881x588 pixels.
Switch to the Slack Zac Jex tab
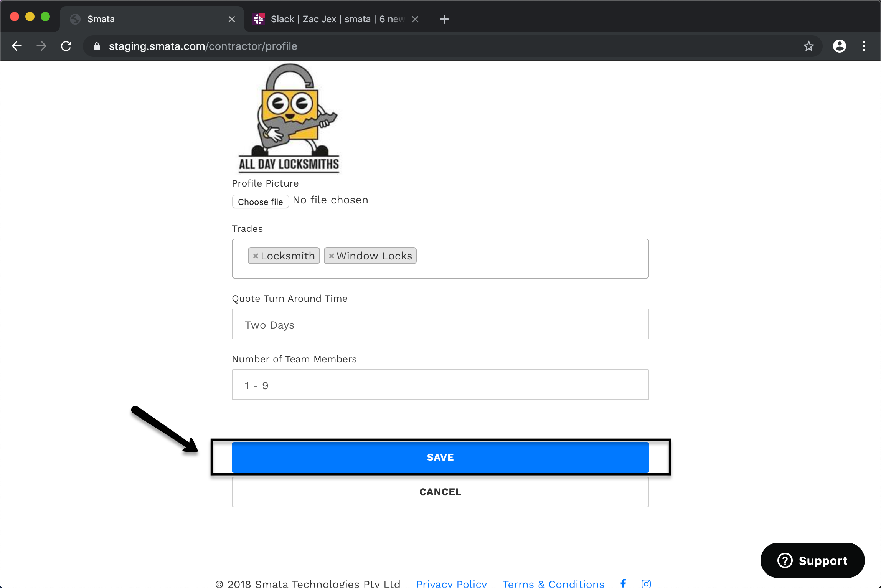336,19
